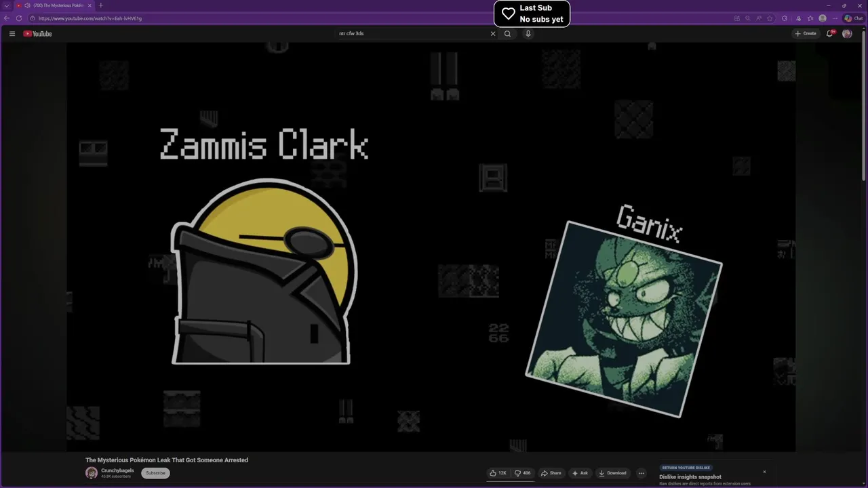Image resolution: width=868 pixels, height=488 pixels.
Task: Open a new browser tab
Action: [100, 5]
